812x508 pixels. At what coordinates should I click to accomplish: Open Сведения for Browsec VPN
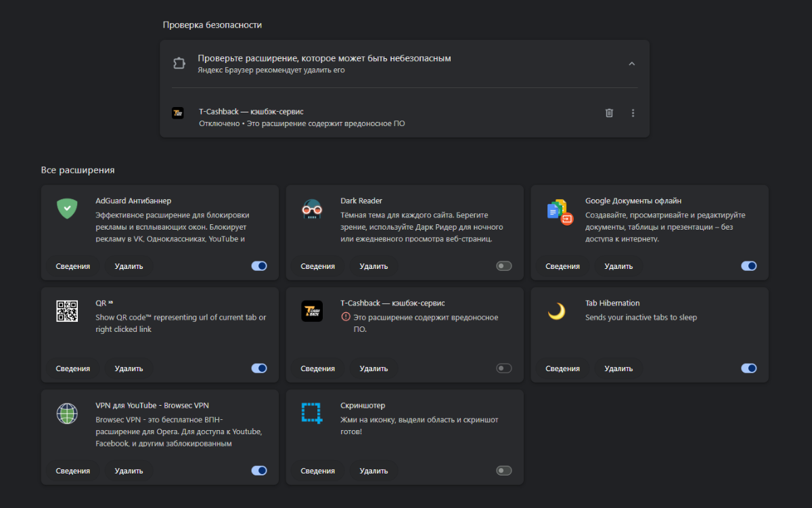point(72,471)
